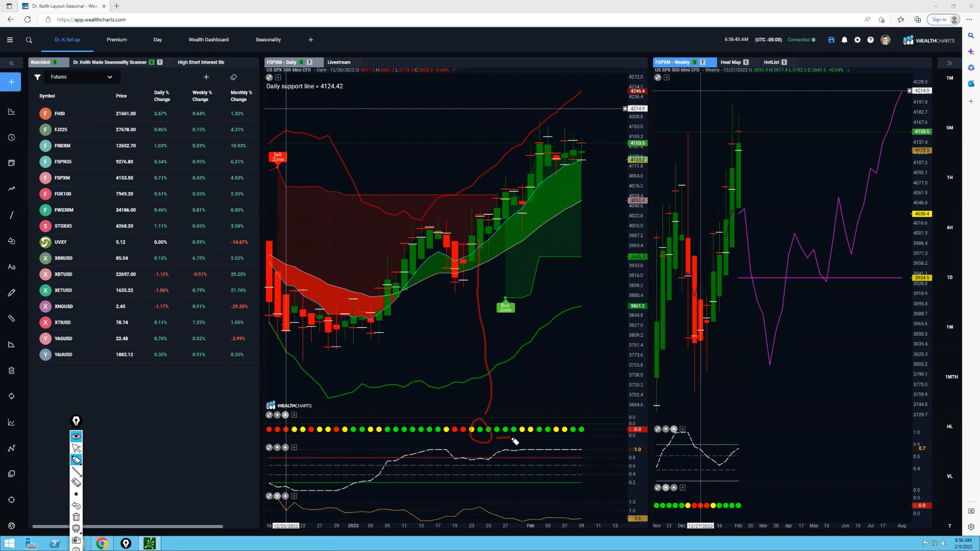Screen dimensions: 980x551
Task: Toggle the T badge on FSPXM Daily tab
Action: (309, 62)
